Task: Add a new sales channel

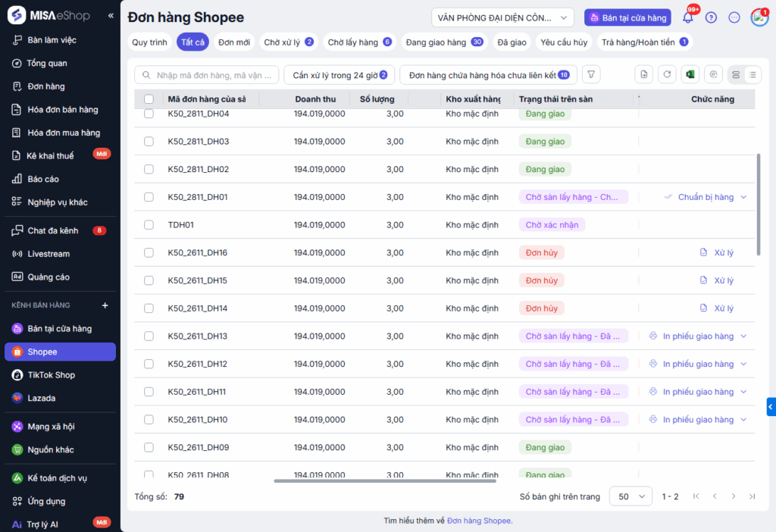Action: (105, 305)
